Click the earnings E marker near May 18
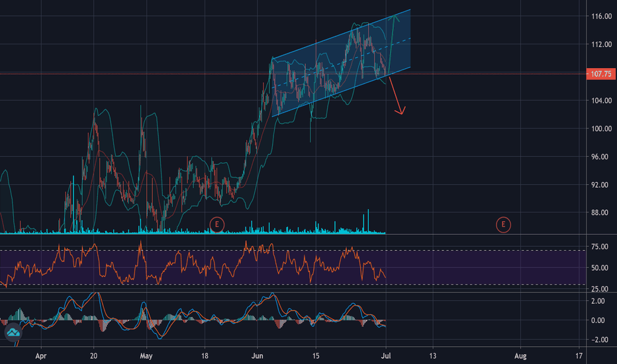This screenshot has width=617, height=364. [x=217, y=225]
